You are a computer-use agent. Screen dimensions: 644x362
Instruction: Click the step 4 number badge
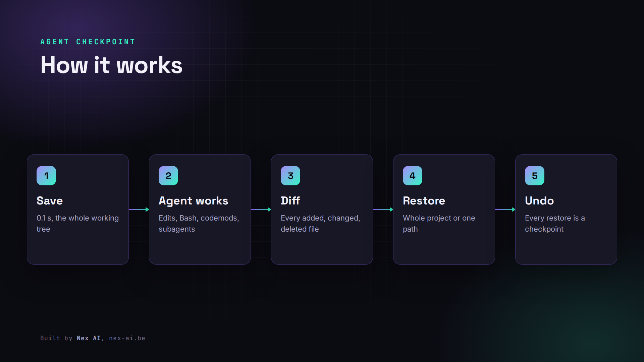tap(413, 176)
